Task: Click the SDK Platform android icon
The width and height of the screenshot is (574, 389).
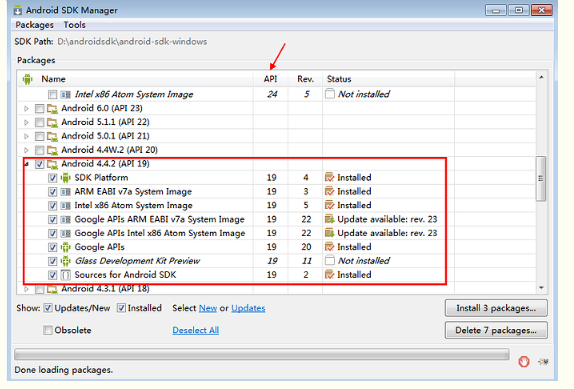Action: [66, 178]
